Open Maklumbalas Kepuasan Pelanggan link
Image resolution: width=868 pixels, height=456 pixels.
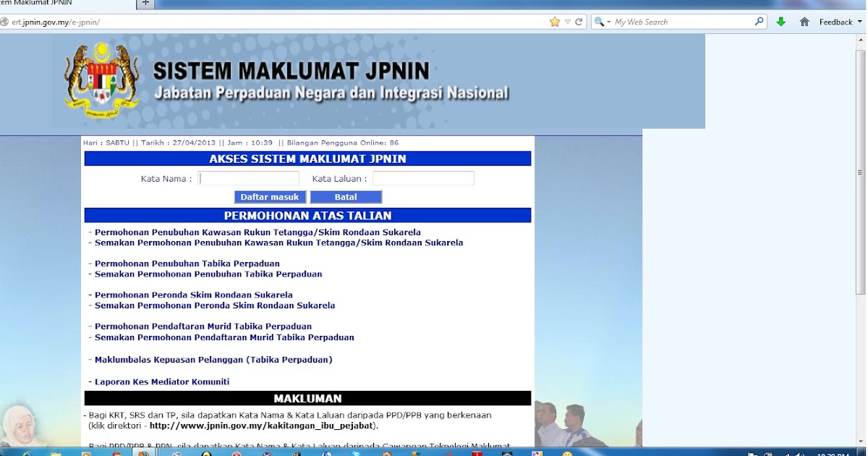[213, 360]
